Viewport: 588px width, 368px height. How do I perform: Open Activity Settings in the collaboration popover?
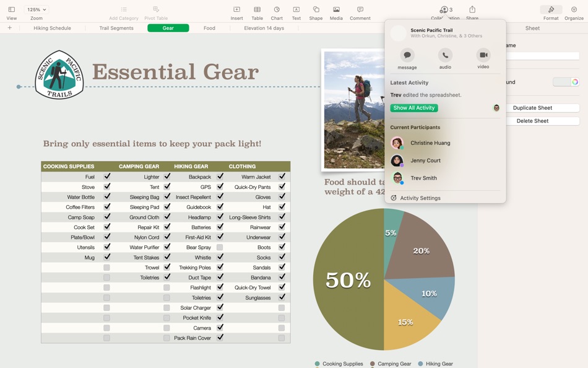click(x=415, y=198)
